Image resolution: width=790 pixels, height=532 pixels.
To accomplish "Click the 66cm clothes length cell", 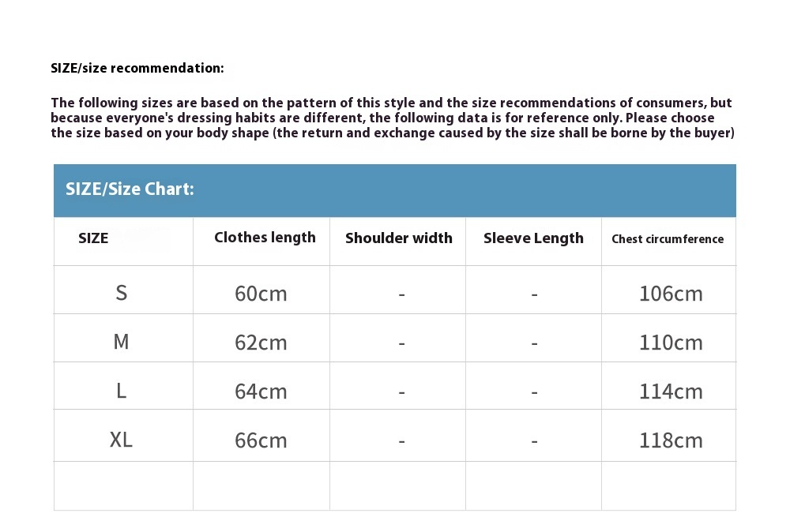I will [x=261, y=440].
